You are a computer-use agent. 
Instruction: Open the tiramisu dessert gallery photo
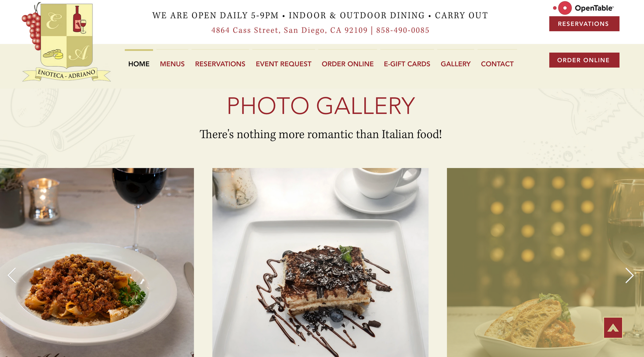[320, 262]
